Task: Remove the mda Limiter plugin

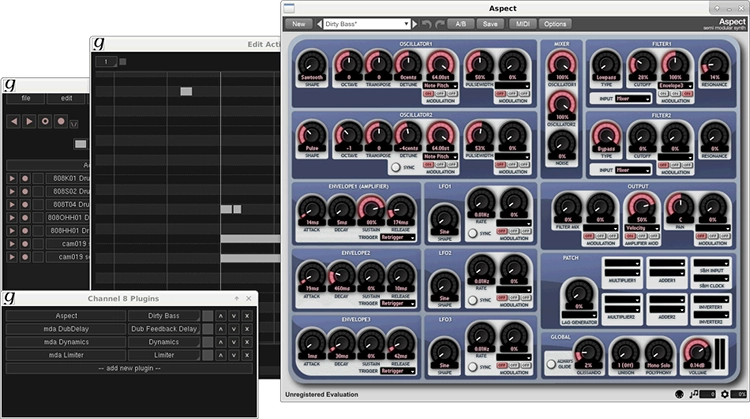Action: [247, 355]
